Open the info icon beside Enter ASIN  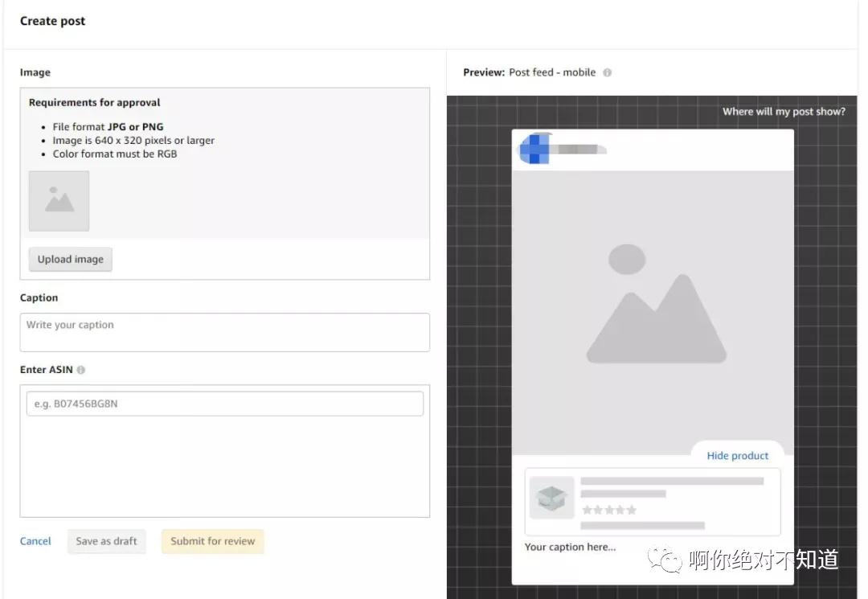(x=81, y=370)
